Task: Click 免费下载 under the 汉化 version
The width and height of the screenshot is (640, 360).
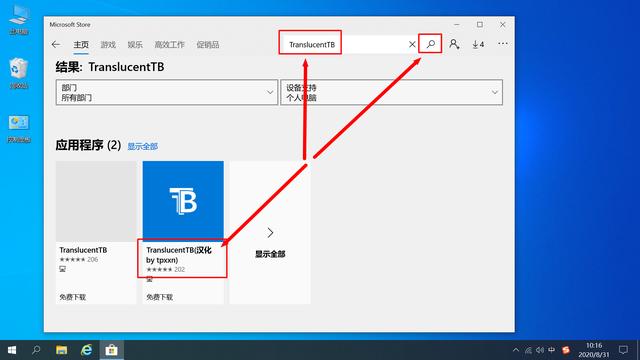Action: pyautogui.click(x=160, y=297)
